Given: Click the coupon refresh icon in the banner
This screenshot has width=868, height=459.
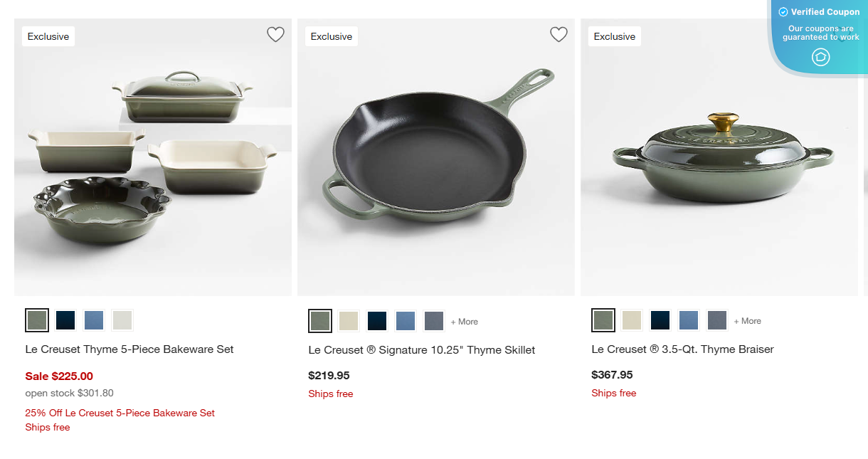Looking at the screenshot, I should tap(820, 57).
